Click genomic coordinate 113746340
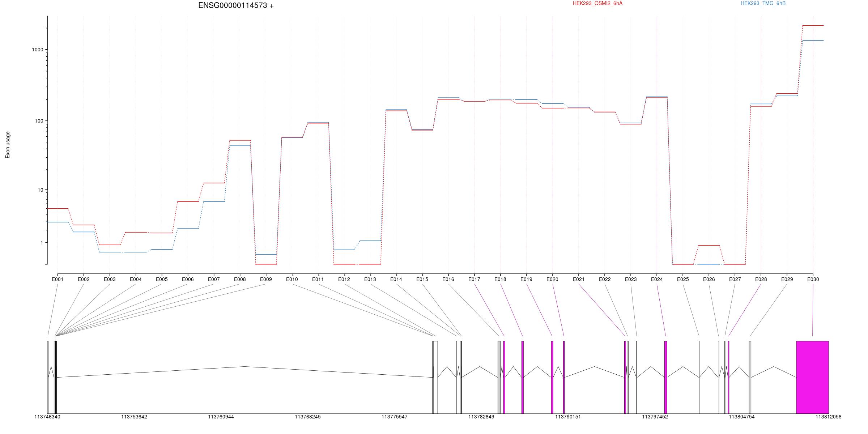Viewport: 868px width, 434px height. pyautogui.click(x=47, y=417)
